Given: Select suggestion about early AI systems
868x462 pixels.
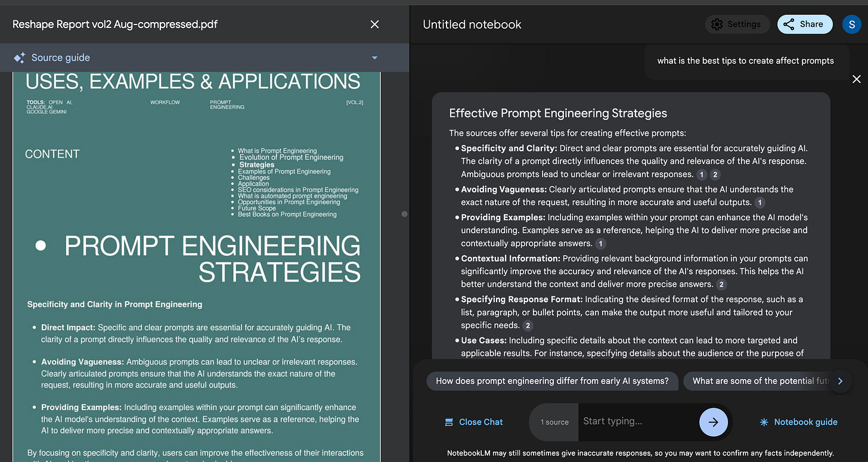Looking at the screenshot, I should click(552, 381).
